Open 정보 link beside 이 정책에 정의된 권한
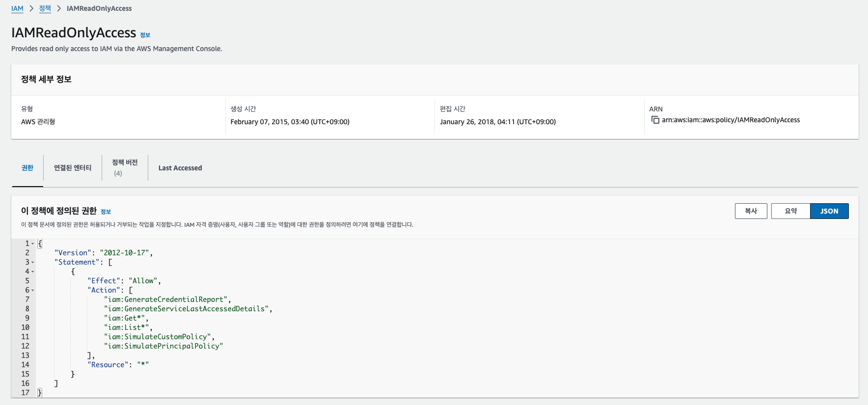The height and width of the screenshot is (405, 868). coord(106,212)
